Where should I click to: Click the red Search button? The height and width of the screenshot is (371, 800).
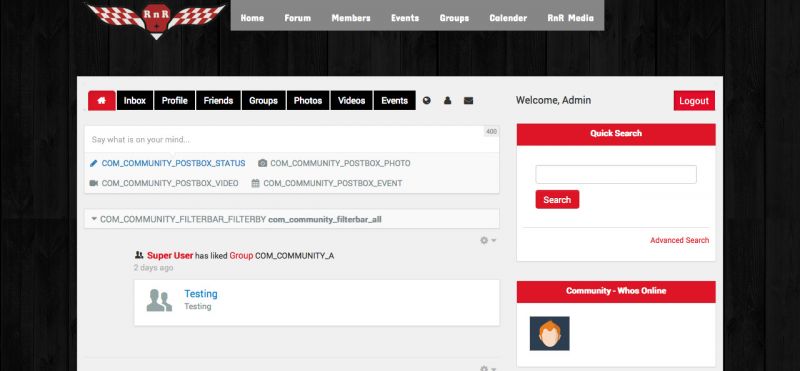click(x=557, y=200)
